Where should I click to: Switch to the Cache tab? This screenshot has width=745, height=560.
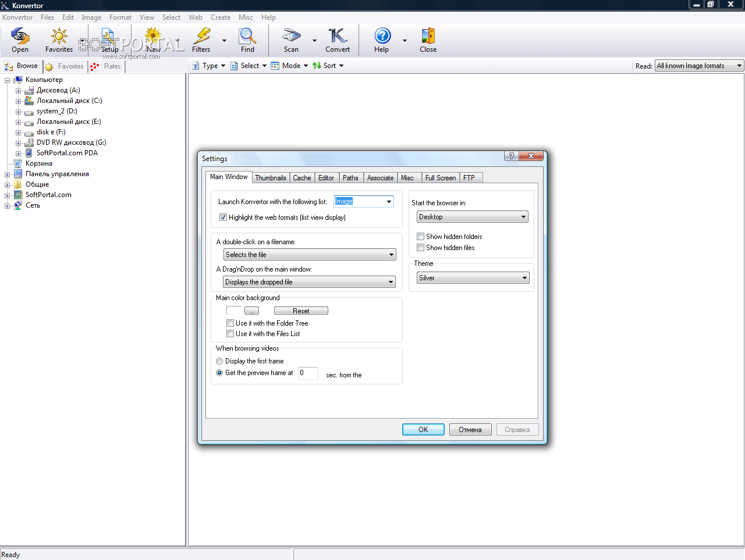tap(302, 178)
